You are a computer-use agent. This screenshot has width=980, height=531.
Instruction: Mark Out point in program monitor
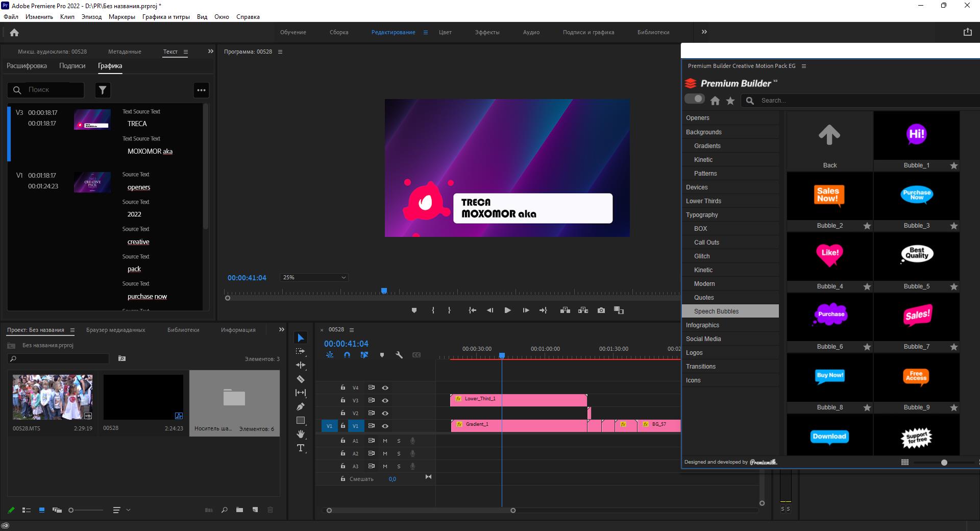(x=449, y=310)
